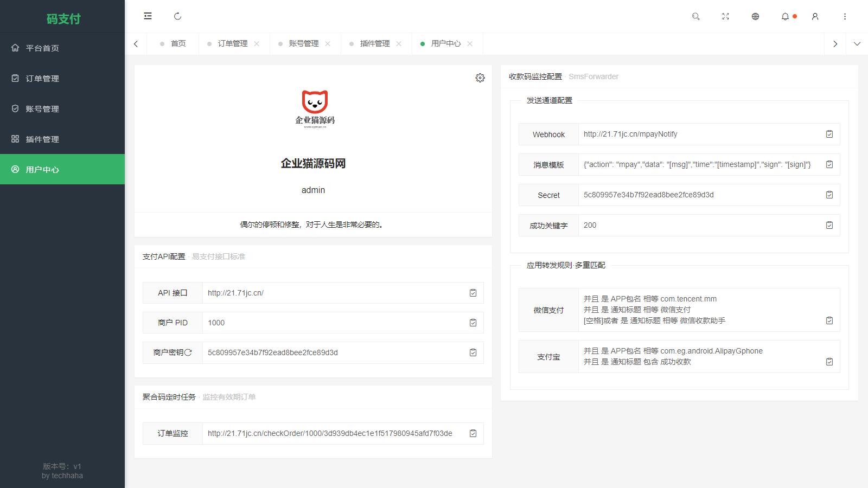The width and height of the screenshot is (868, 488).
Task: Go to 平台首页 in the sidebar
Action: [x=42, y=48]
